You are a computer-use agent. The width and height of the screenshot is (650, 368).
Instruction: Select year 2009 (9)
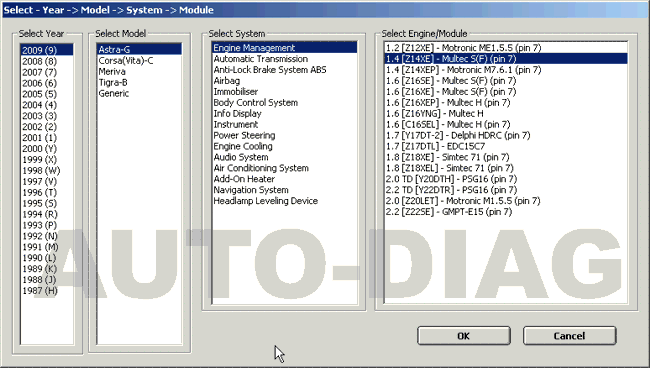click(x=47, y=50)
